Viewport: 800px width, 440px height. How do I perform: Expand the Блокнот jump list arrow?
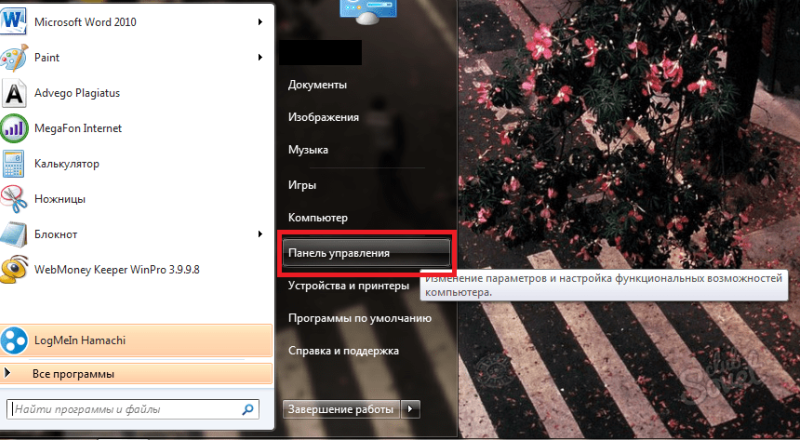pyautogui.click(x=260, y=234)
